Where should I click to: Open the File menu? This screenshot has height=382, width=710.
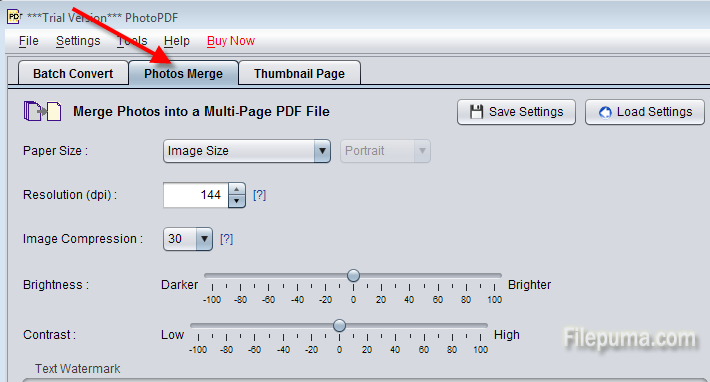click(x=29, y=41)
